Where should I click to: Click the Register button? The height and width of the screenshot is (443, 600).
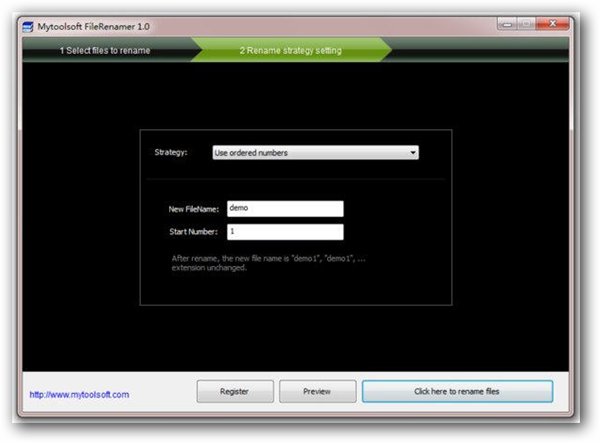(235, 391)
